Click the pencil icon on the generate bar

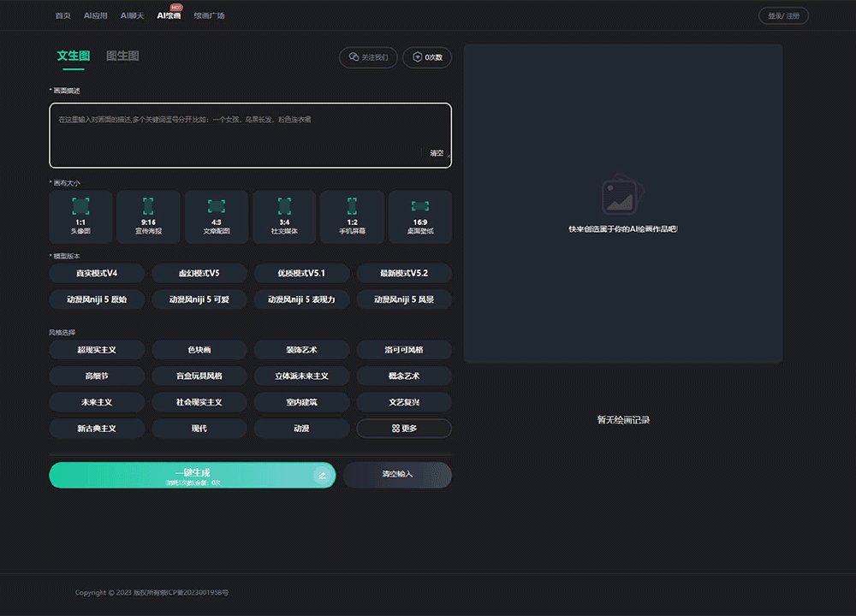click(x=322, y=475)
